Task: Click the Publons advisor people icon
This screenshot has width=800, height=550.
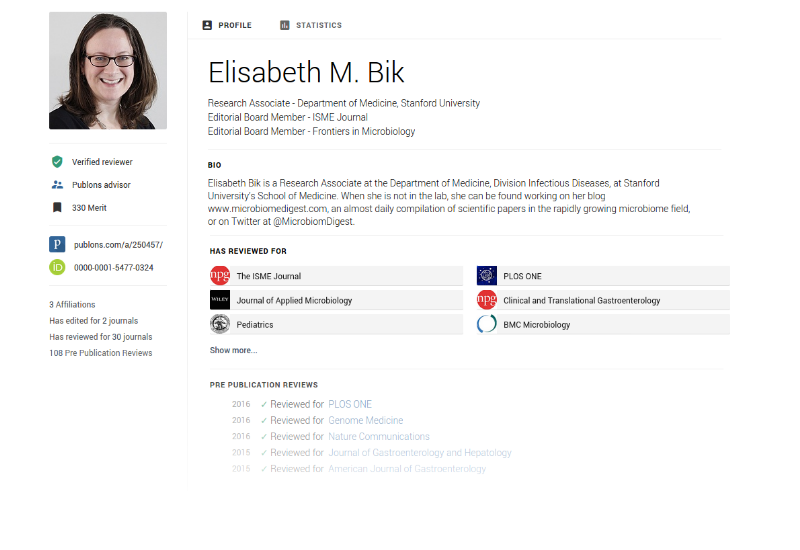Action: (x=57, y=185)
